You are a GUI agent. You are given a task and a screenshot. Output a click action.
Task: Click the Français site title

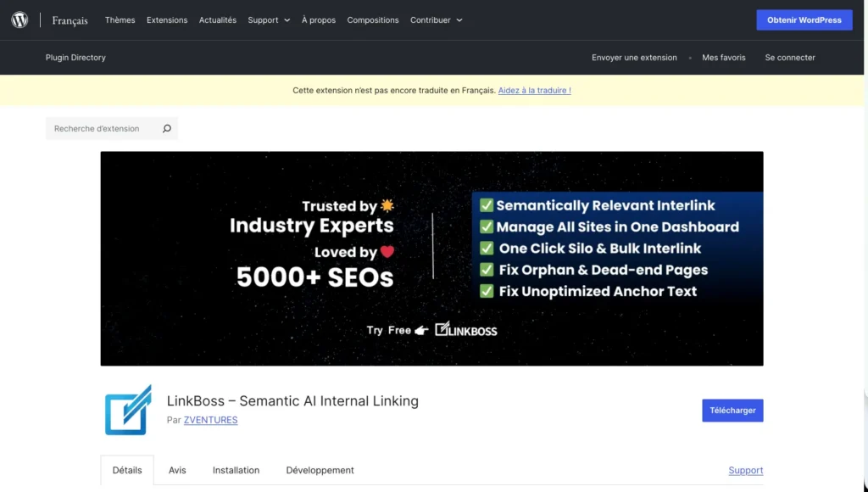tap(70, 20)
